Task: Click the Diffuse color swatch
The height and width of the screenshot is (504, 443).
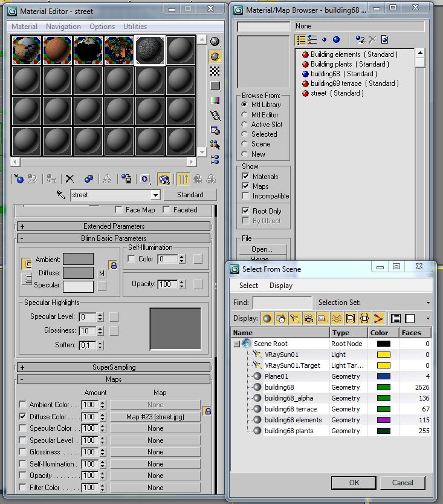Action: (79, 272)
